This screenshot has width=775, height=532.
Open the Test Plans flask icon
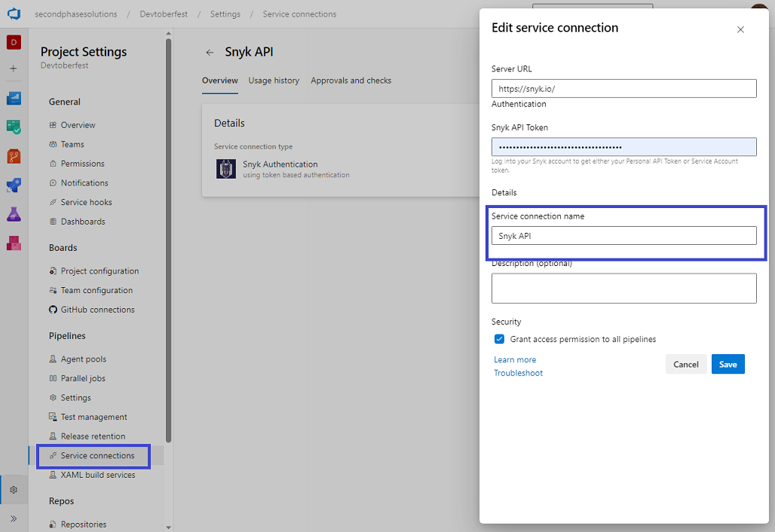[14, 214]
